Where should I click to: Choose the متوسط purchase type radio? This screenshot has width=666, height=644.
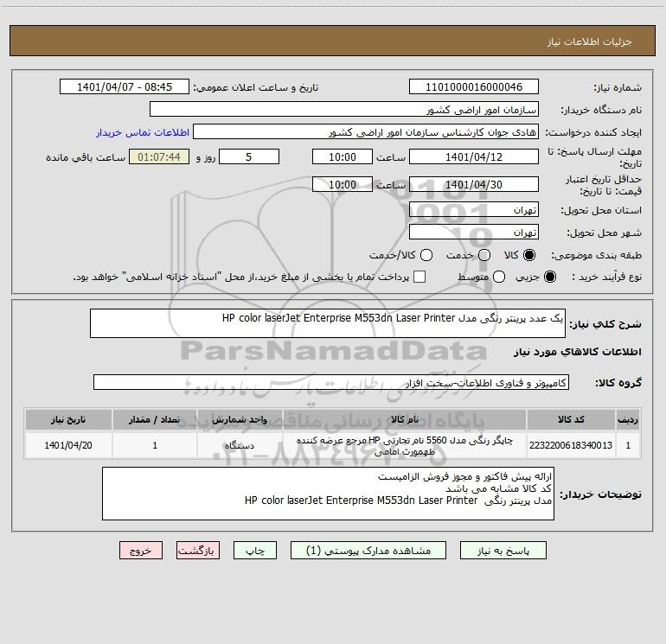499,277
